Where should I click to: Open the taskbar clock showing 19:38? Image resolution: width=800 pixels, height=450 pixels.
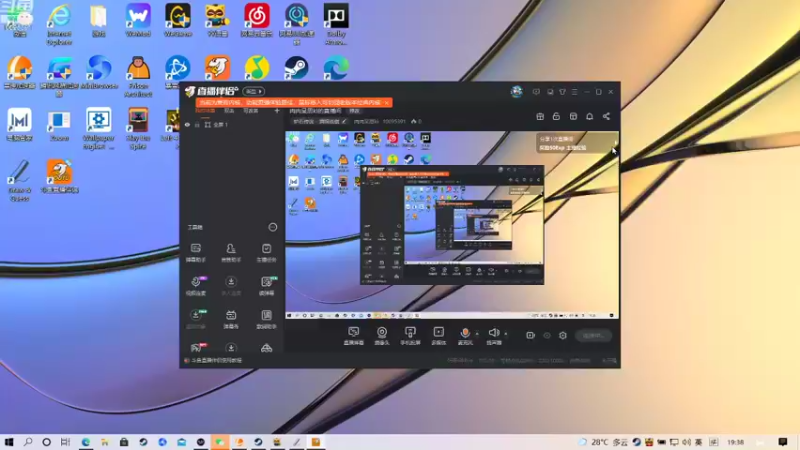(x=735, y=442)
